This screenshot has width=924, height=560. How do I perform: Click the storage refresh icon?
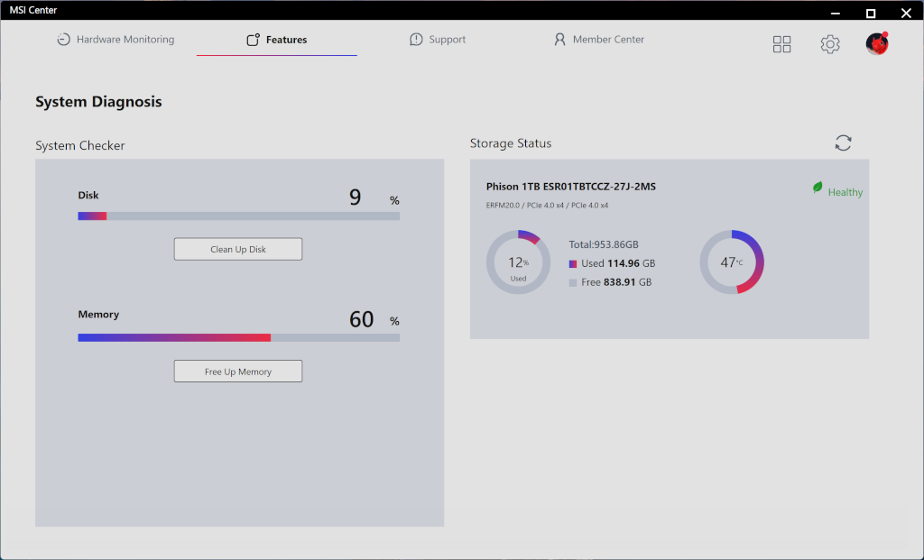pos(843,143)
